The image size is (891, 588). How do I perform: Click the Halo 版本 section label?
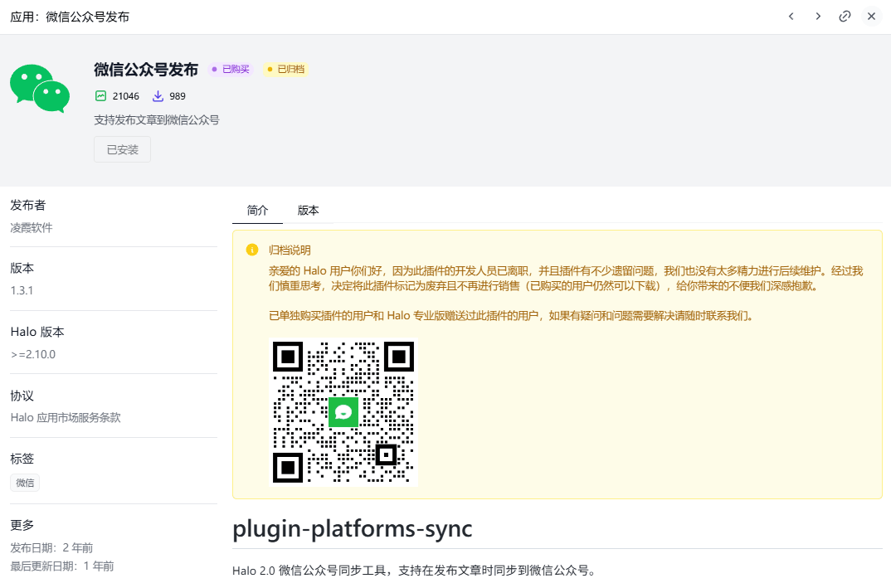pyautogui.click(x=37, y=332)
